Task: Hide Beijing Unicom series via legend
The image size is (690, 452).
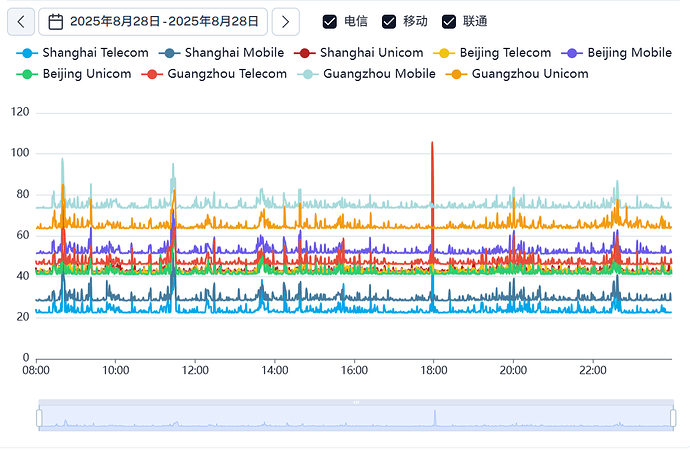Action: (74, 74)
